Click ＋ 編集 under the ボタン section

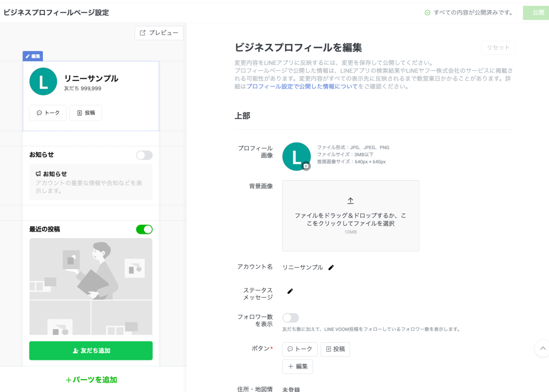298,366
